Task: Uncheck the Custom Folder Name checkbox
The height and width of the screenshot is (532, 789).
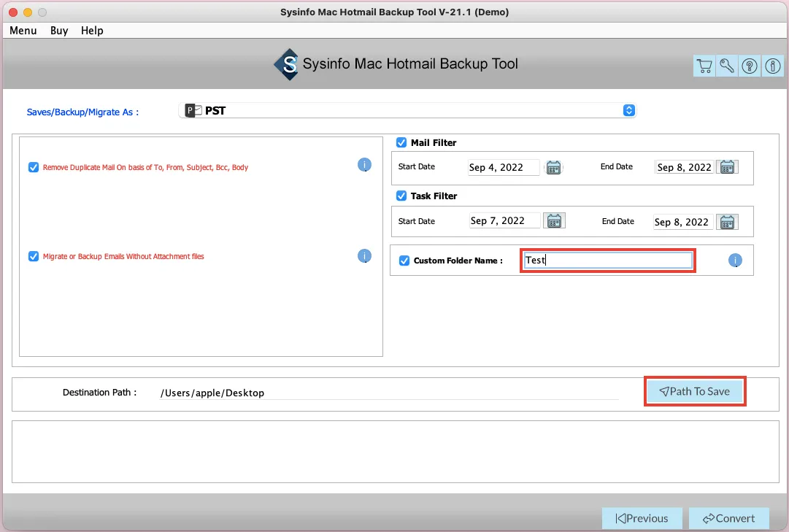Action: click(x=404, y=261)
